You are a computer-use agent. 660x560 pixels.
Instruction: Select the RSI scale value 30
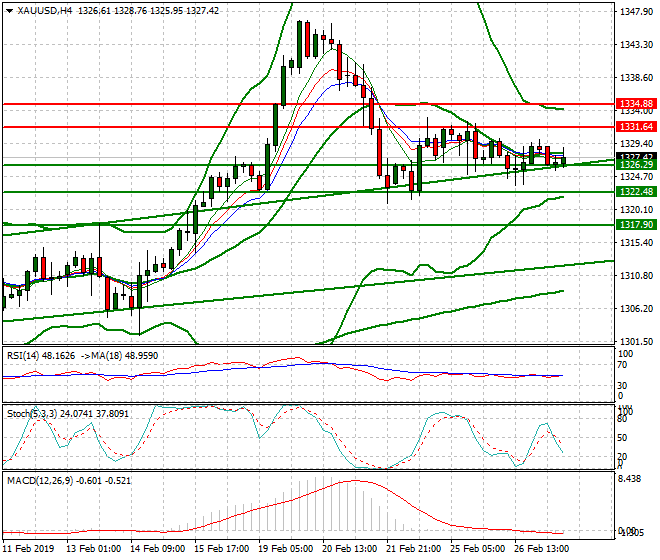[624, 385]
